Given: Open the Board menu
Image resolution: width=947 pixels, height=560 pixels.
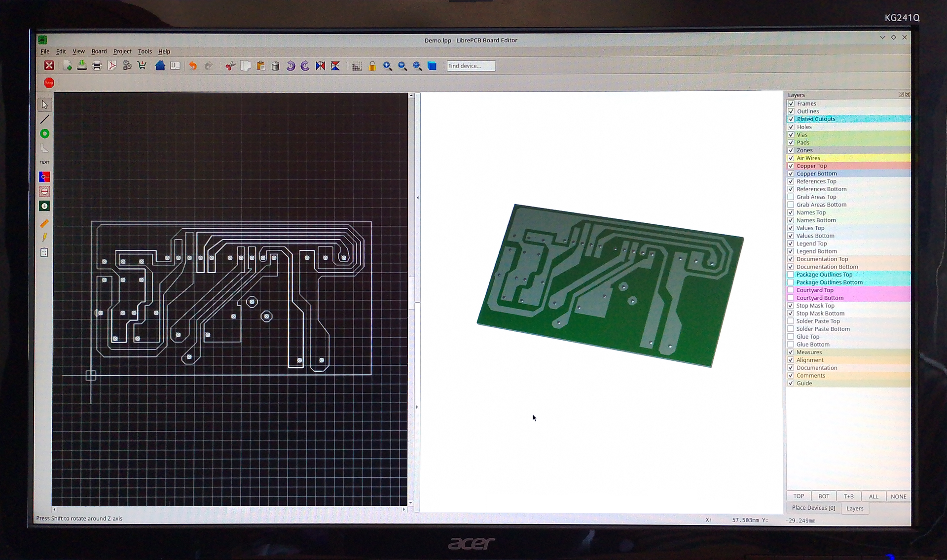Looking at the screenshot, I should tap(99, 51).
